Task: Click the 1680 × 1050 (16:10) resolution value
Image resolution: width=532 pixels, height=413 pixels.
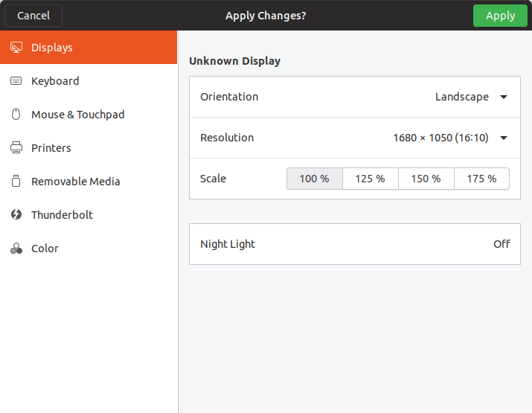Action: tap(440, 138)
